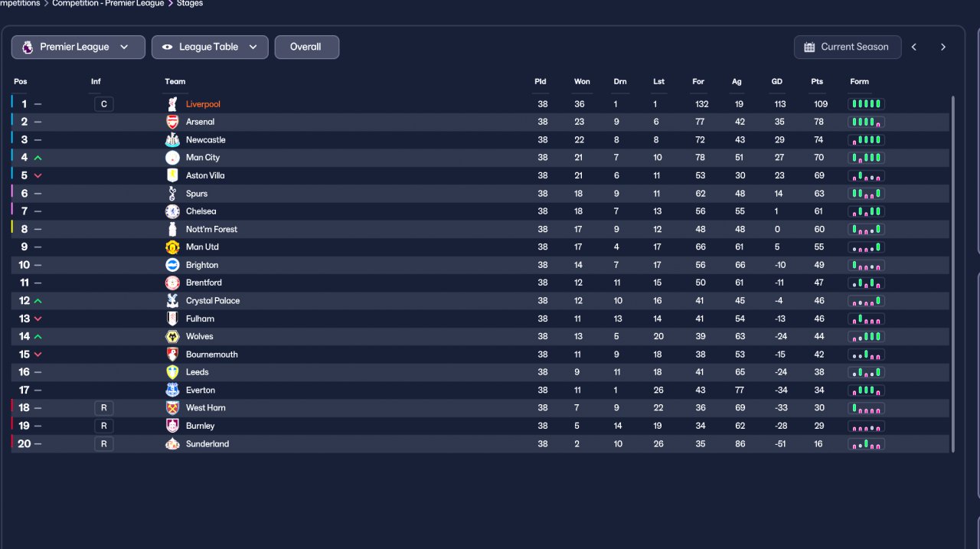Click the Newcastle club crest
Screen dimensions: 980x549
(172, 139)
